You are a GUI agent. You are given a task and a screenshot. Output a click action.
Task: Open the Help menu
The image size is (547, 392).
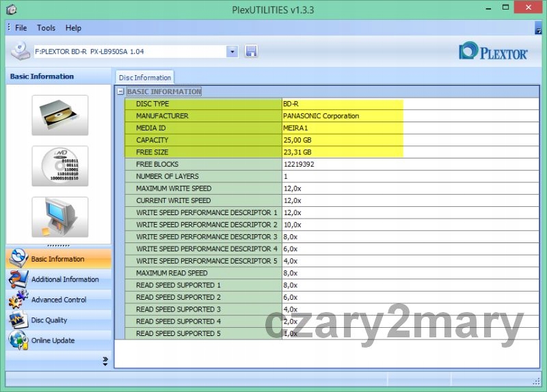coord(73,28)
